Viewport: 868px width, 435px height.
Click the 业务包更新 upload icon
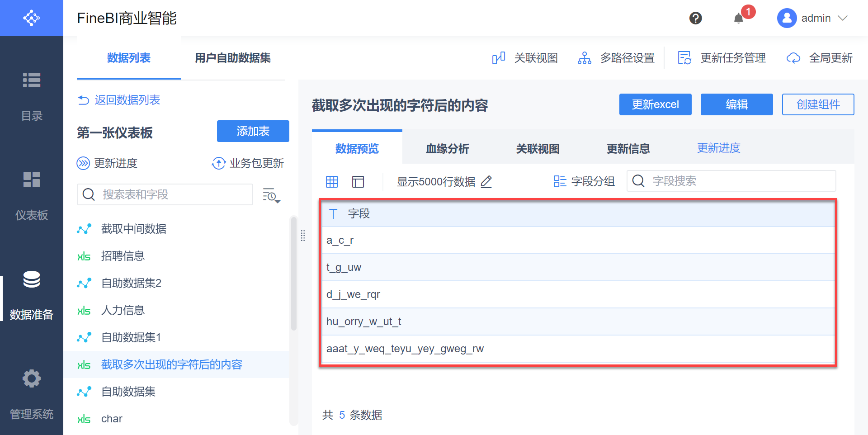pos(219,163)
